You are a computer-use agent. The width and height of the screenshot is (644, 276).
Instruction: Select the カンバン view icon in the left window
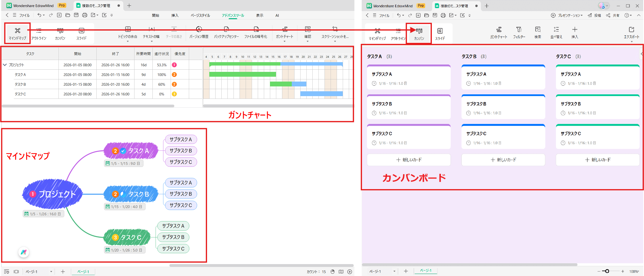pyautogui.click(x=60, y=33)
